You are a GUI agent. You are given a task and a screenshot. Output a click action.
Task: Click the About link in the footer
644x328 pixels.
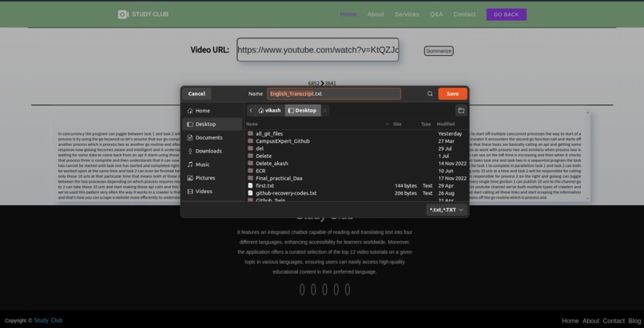[591, 321]
